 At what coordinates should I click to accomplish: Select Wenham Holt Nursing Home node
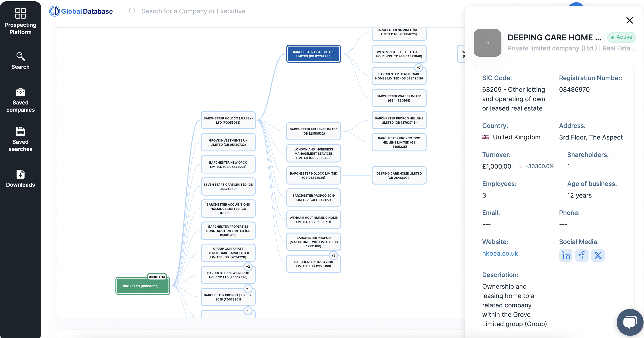tap(314, 220)
